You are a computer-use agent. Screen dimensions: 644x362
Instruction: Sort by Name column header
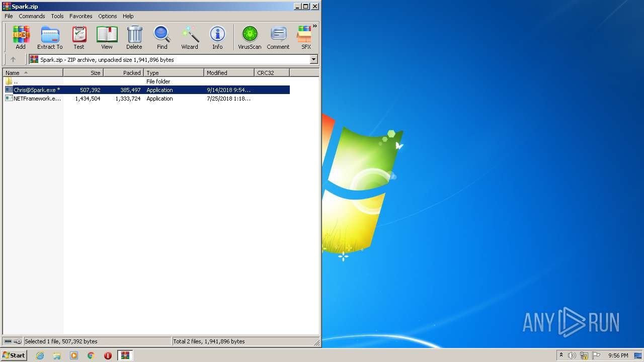(33, 73)
